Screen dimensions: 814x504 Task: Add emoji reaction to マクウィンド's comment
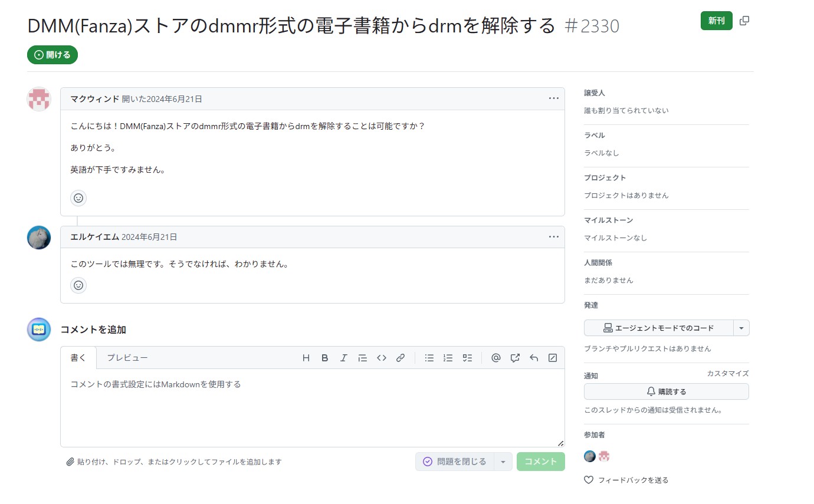coord(78,198)
